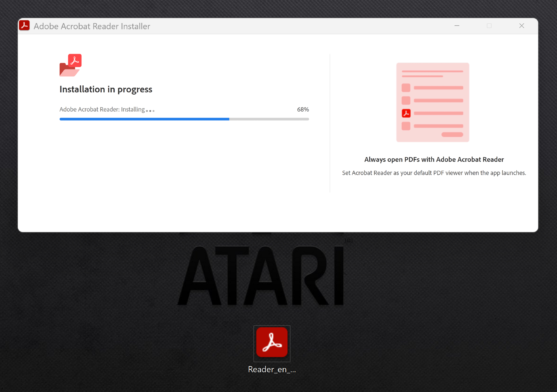Image resolution: width=557 pixels, height=392 pixels.
Task: Minimize the Adobe Acrobat Reader Installer window
Action: pos(457,26)
